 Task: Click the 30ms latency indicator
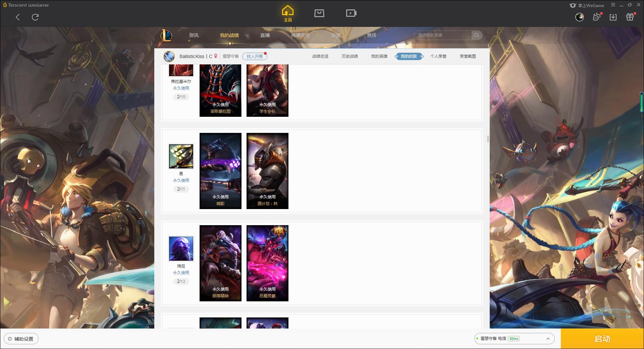point(514,339)
